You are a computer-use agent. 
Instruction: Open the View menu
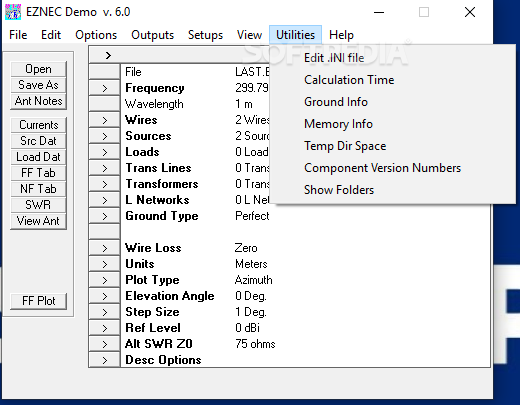tap(249, 35)
